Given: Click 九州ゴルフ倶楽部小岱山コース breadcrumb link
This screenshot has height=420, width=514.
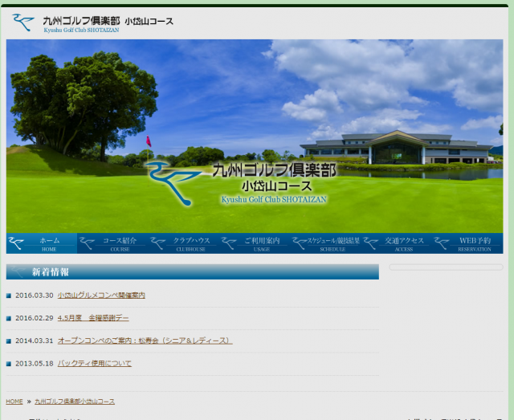Looking at the screenshot, I should coord(75,402).
